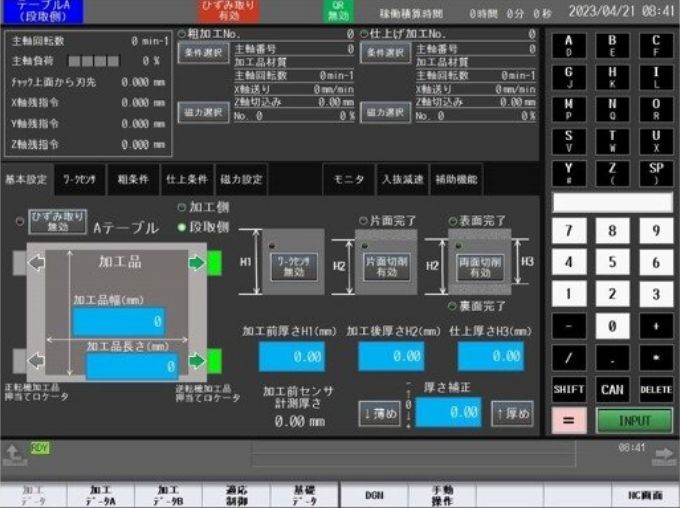
Task: Select the 加工側 radio button
Action: click(182, 207)
